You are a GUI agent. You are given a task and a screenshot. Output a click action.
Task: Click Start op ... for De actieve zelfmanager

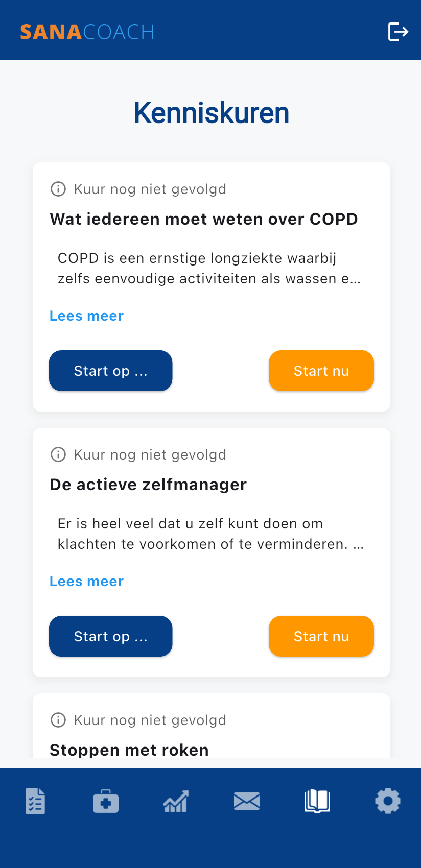110,636
